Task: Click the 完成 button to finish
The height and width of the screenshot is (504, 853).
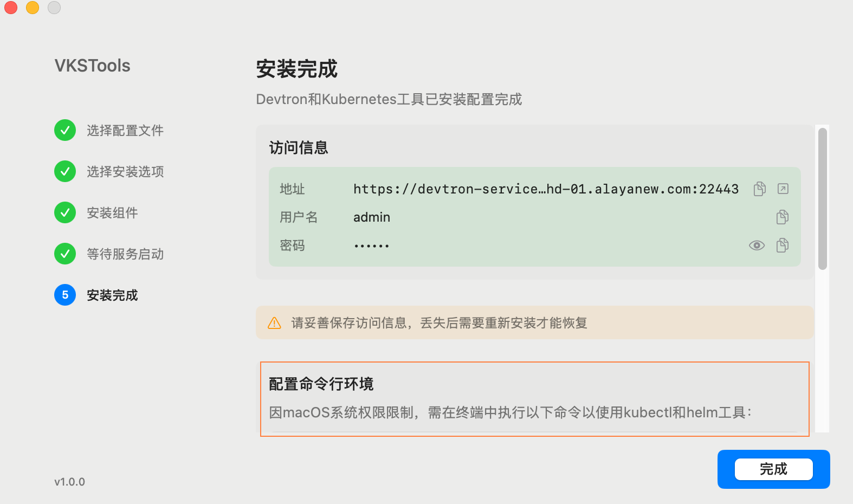Action: [773, 469]
